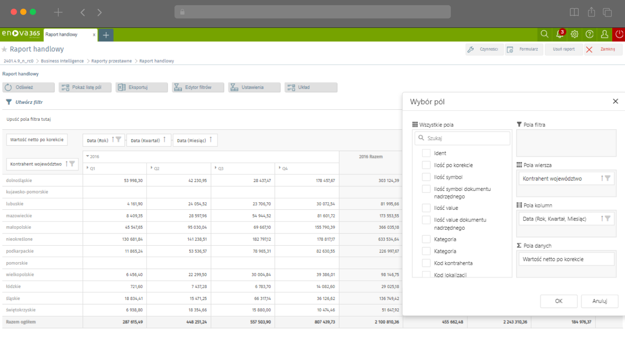Collapse the 2016 year column group
This screenshot has height=364, width=625.
[88, 157]
